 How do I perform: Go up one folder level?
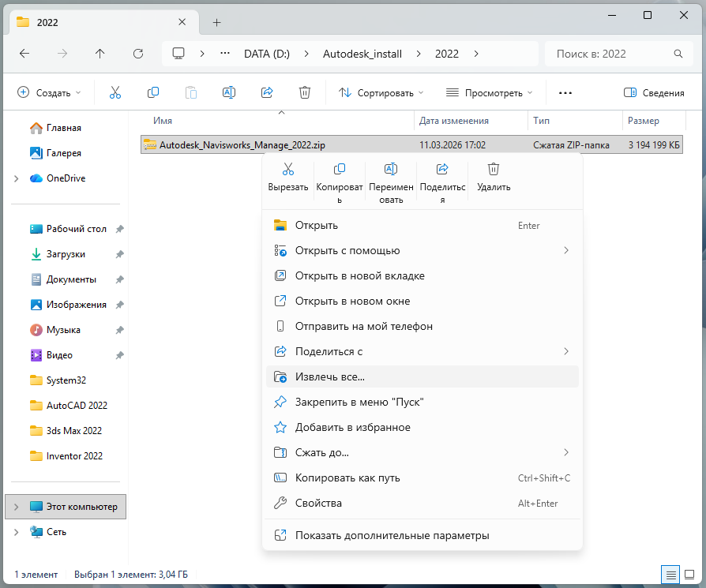point(97,54)
